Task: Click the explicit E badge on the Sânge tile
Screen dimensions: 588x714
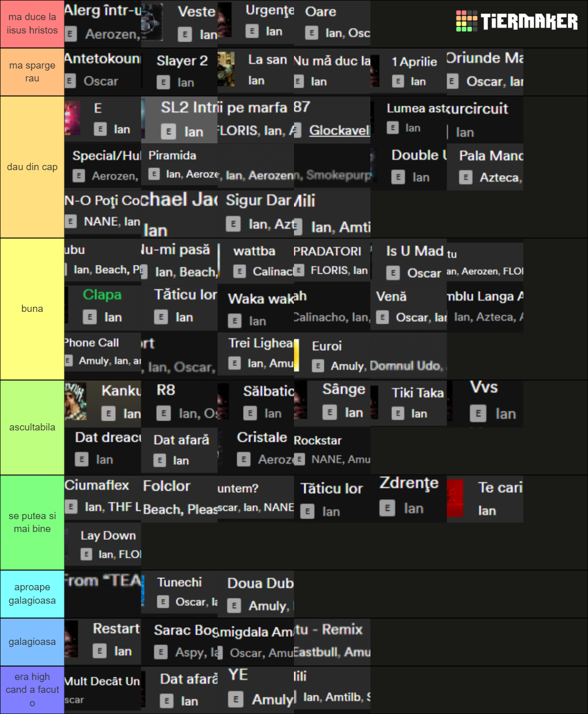Action: coord(330,412)
